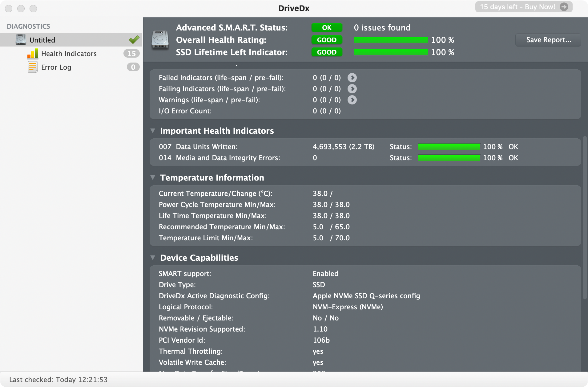This screenshot has width=588, height=387.
Task: Click the Save Report button
Action: pos(548,40)
